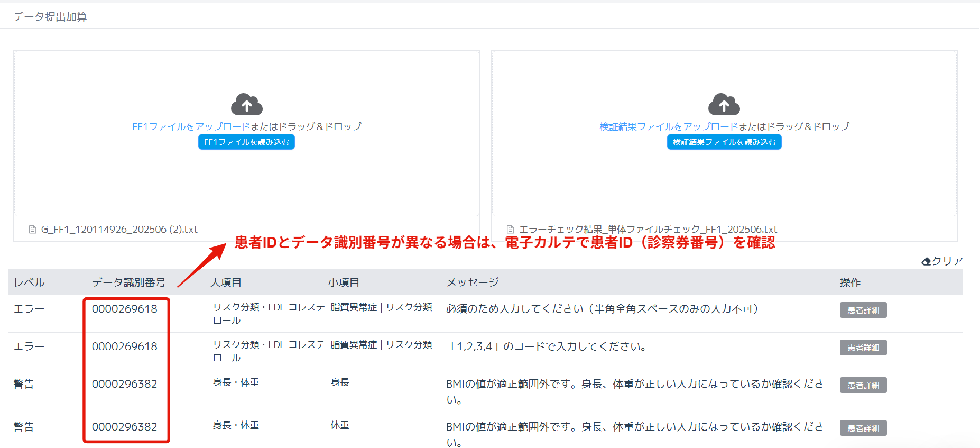Click the file icon beside G_FF1_120114926_202506 (2).txt
The image size is (980, 448).
pyautogui.click(x=32, y=230)
